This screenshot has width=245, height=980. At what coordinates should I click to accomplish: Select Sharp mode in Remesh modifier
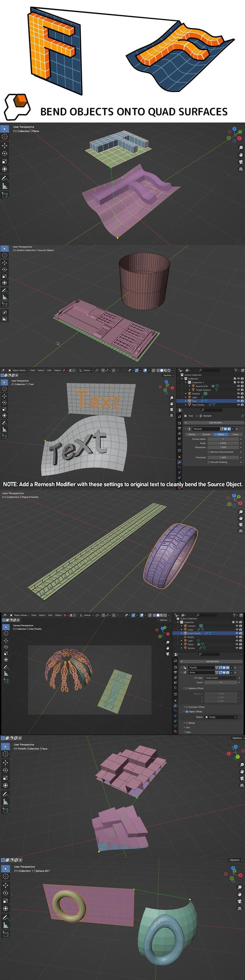221,434
